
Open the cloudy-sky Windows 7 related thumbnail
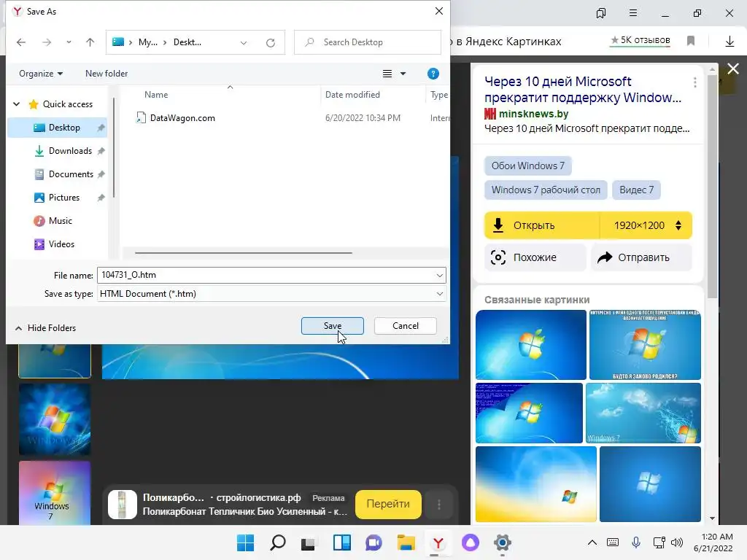[643, 413]
